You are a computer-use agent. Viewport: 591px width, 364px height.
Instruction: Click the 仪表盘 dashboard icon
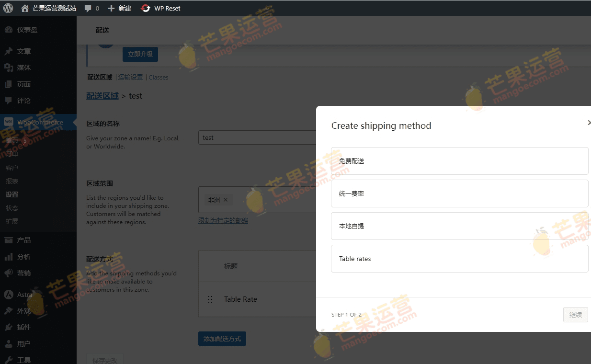click(x=9, y=30)
